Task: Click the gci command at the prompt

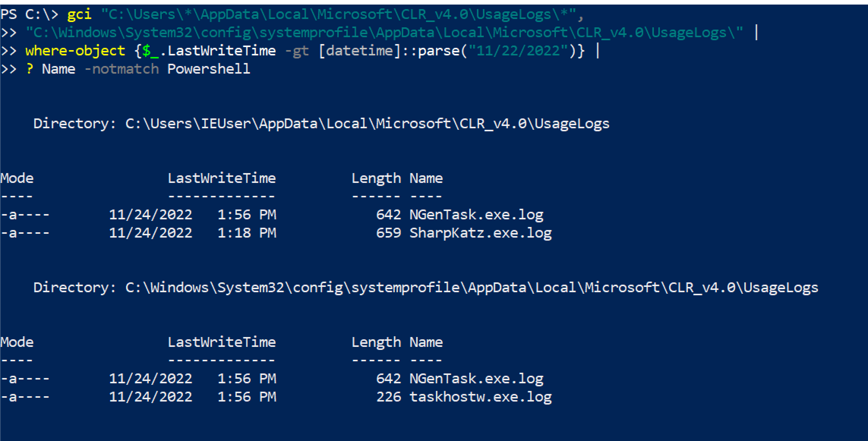Action: tap(79, 14)
